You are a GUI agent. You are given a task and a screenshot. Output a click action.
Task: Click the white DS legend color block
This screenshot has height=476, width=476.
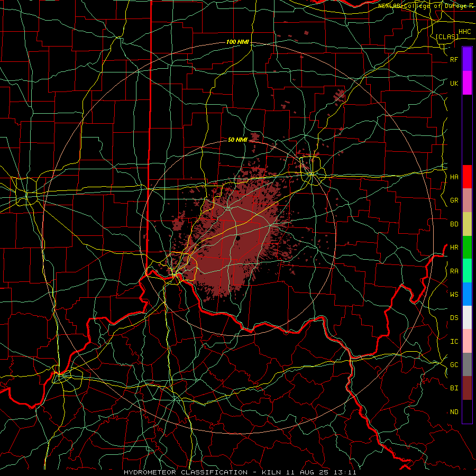(x=467, y=317)
